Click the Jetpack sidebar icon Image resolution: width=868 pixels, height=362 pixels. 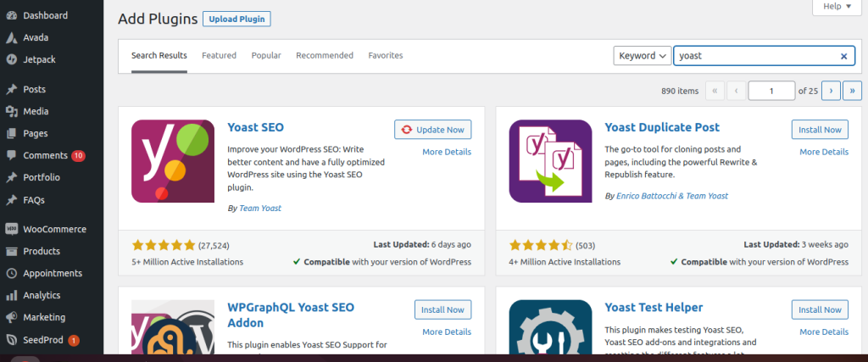click(11, 59)
